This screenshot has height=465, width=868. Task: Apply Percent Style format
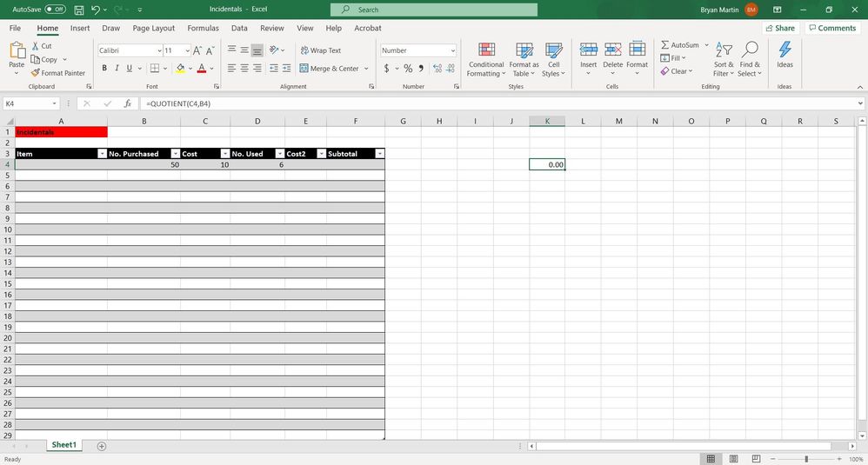pyautogui.click(x=408, y=68)
